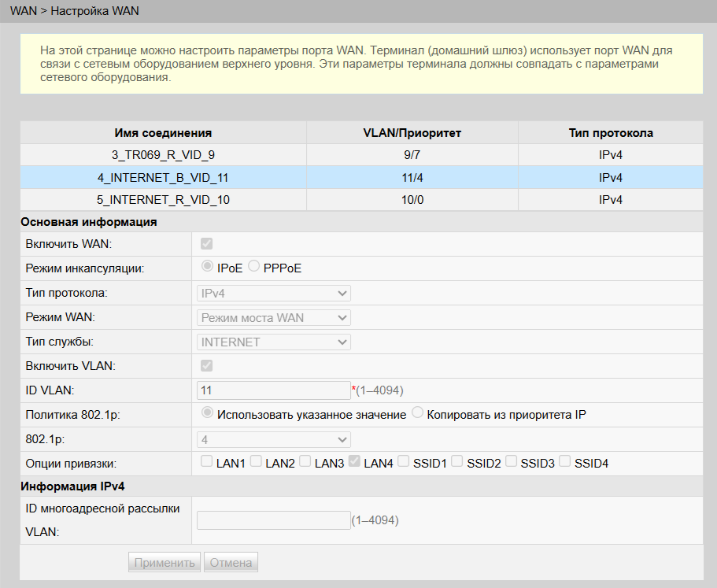Open the 802.1p priority dropdown
717x588 pixels.
tap(273, 439)
